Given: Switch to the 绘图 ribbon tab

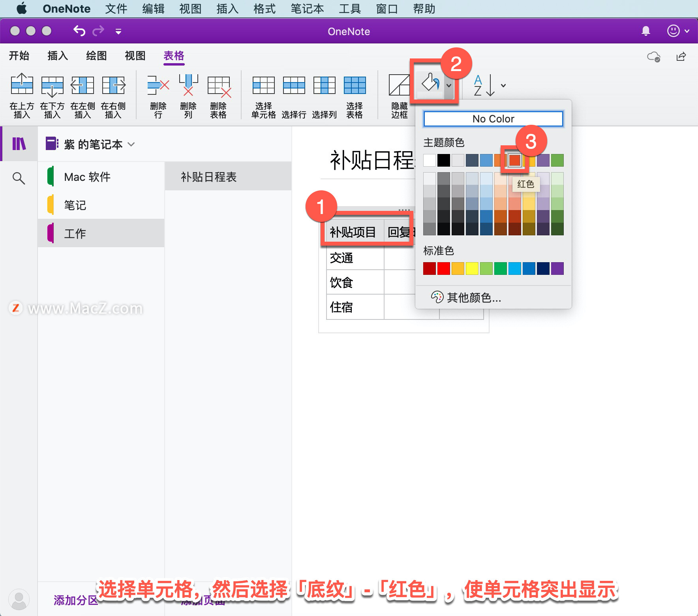Looking at the screenshot, I should point(96,56).
